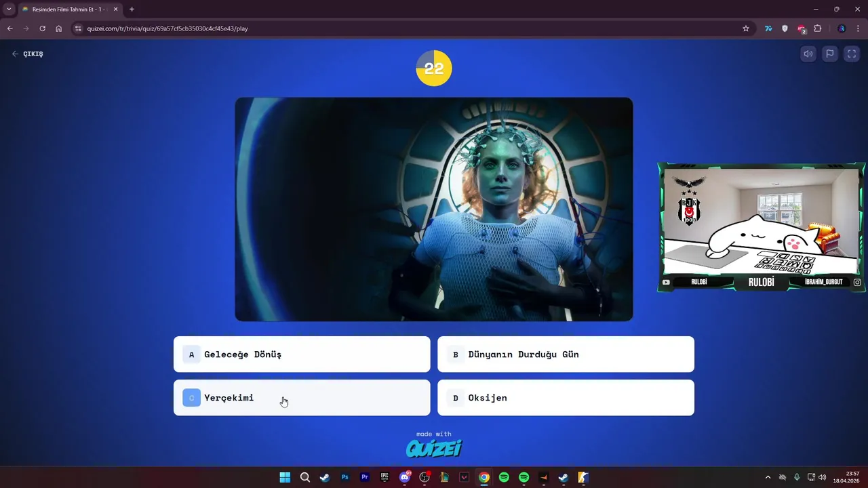Choose answer A Geleceğe Dönüş
This screenshot has width=868, height=488.
(302, 354)
